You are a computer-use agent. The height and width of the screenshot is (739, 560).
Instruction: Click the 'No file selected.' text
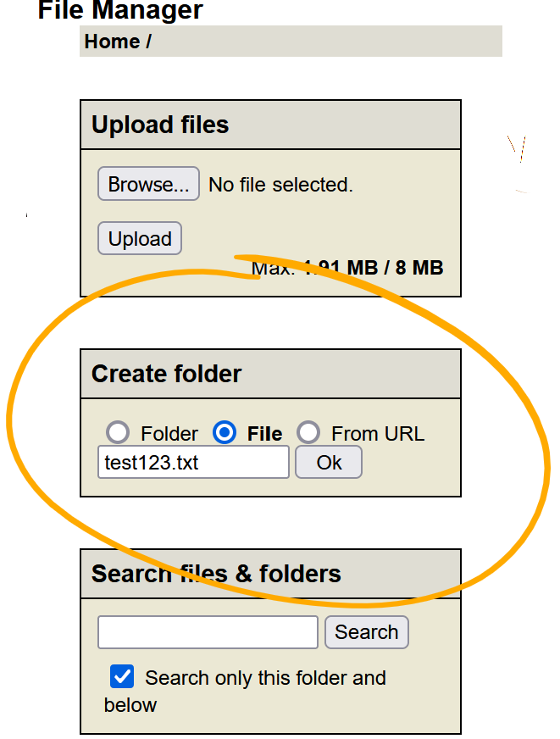(x=280, y=185)
